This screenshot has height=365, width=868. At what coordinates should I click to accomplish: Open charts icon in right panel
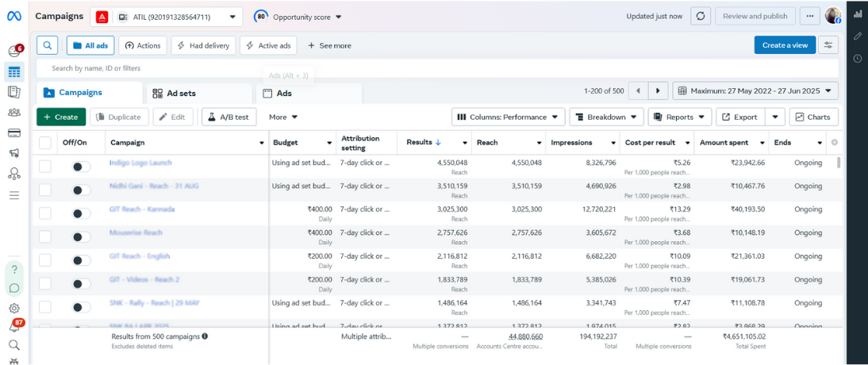[858, 15]
